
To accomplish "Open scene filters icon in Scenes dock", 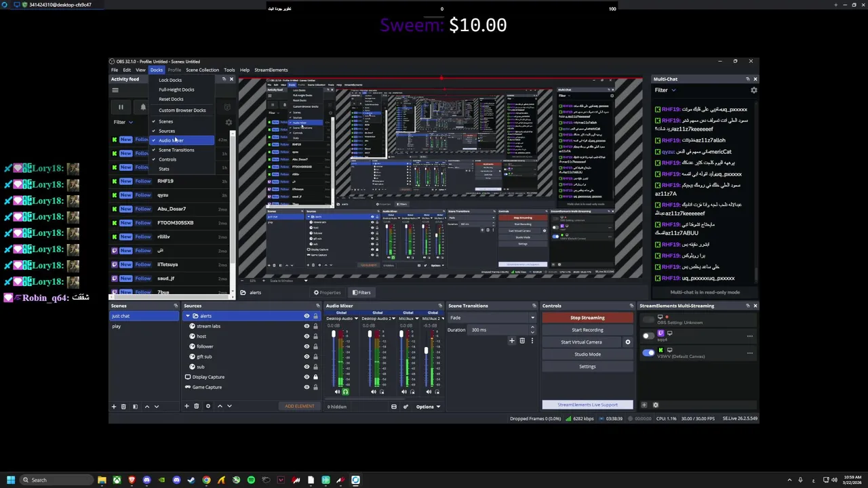I will point(135,407).
